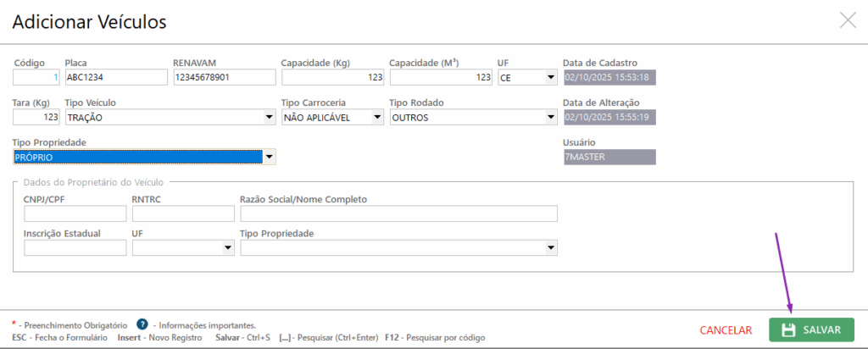Select the Capacidade (Kg) field
The height and width of the screenshot is (349, 868).
pos(332,78)
